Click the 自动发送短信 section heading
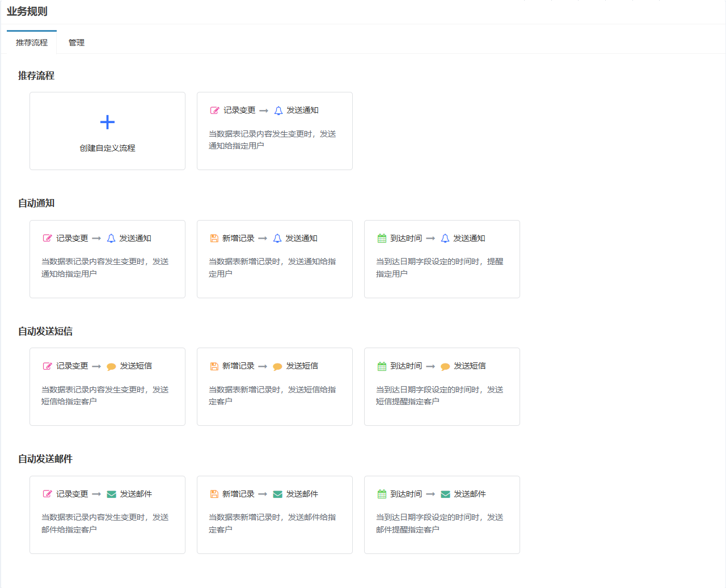This screenshot has height=588, width=726. (45, 331)
